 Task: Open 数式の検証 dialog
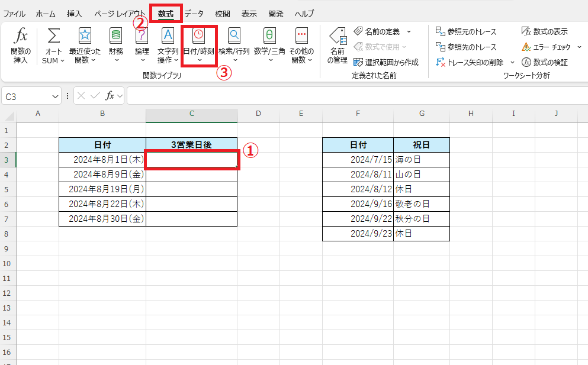pyautogui.click(x=545, y=62)
